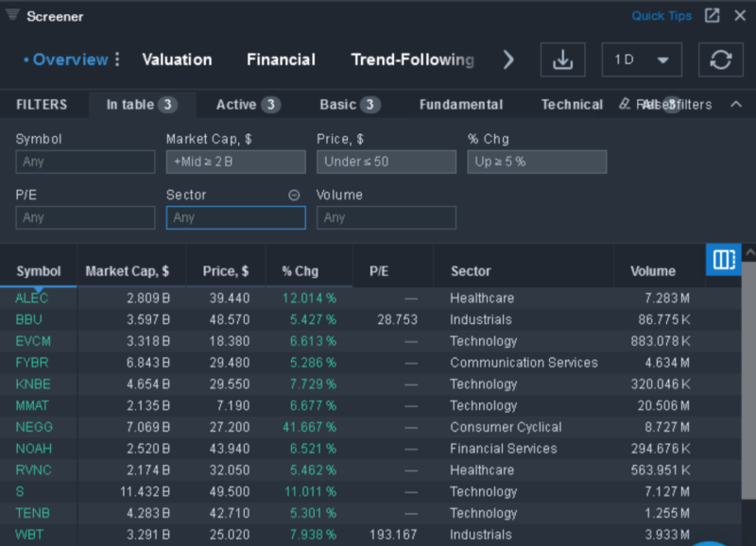Image resolution: width=756 pixels, height=546 pixels.
Task: Open the KNBE symbol
Action: (33, 384)
